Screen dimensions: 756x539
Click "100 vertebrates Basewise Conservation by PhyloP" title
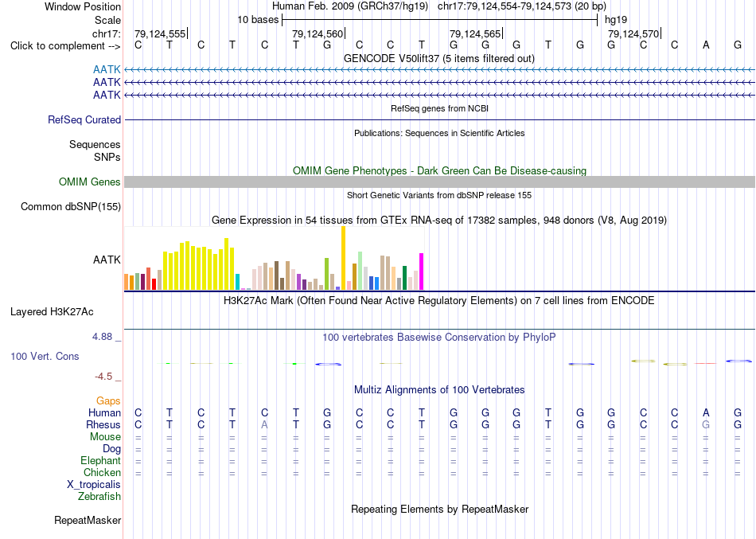tap(439, 338)
